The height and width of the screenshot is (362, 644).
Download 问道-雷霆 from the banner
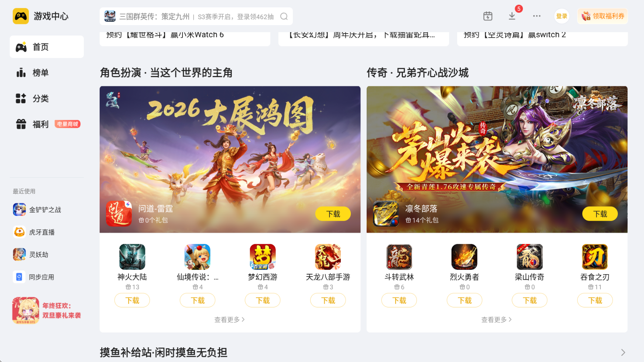333,214
